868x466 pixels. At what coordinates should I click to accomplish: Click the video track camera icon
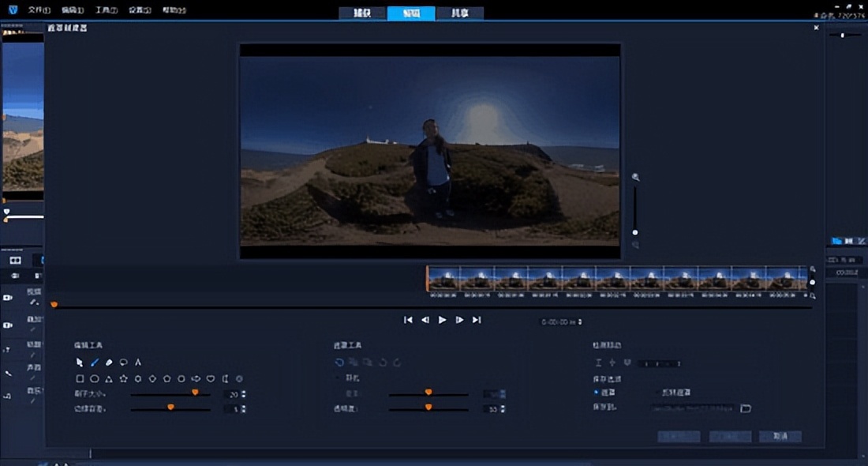[x=8, y=298]
